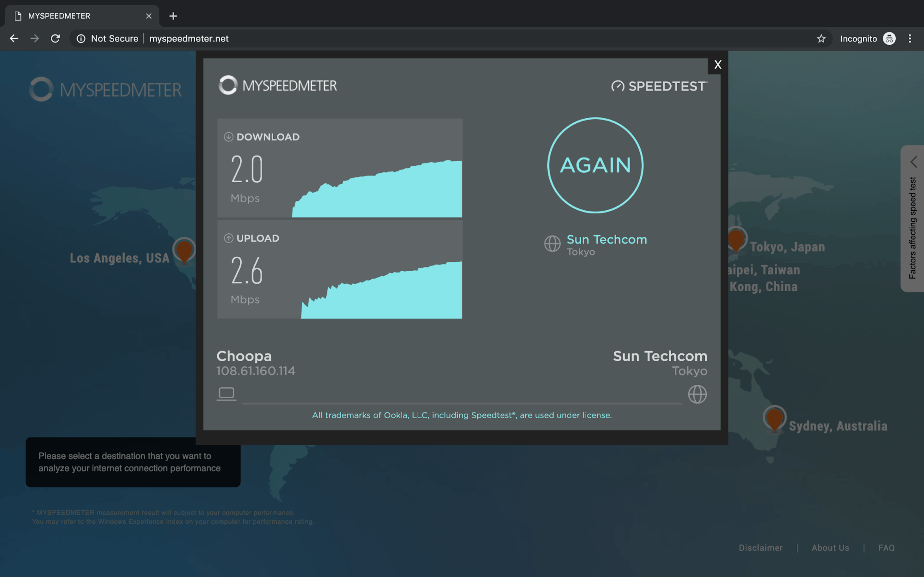Image resolution: width=924 pixels, height=577 pixels.
Task: Open the About Us link
Action: point(830,547)
